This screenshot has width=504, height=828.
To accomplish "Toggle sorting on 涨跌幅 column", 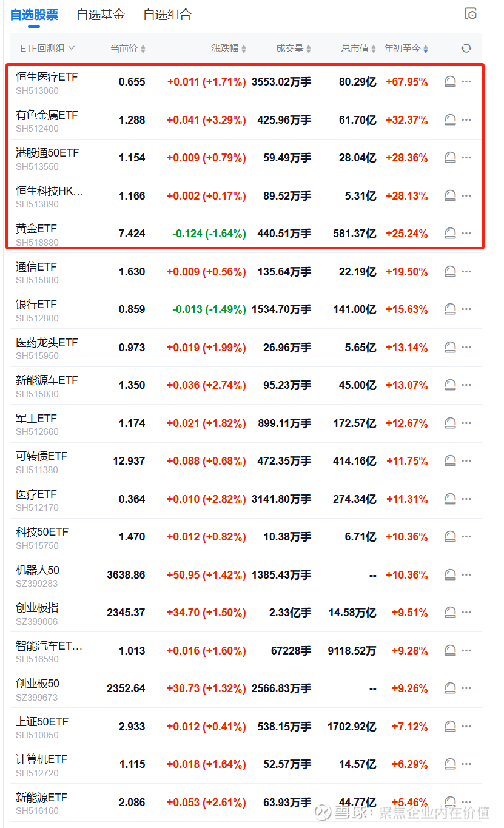I will coord(228,49).
